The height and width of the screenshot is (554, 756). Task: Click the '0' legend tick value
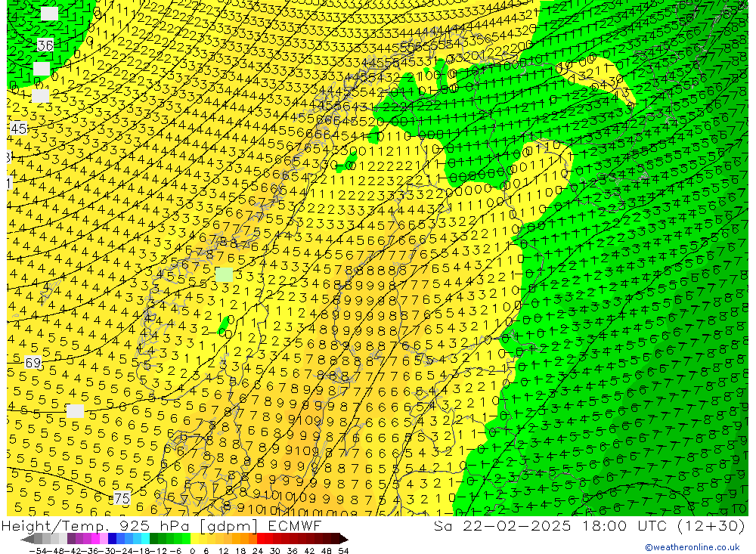click(x=192, y=551)
